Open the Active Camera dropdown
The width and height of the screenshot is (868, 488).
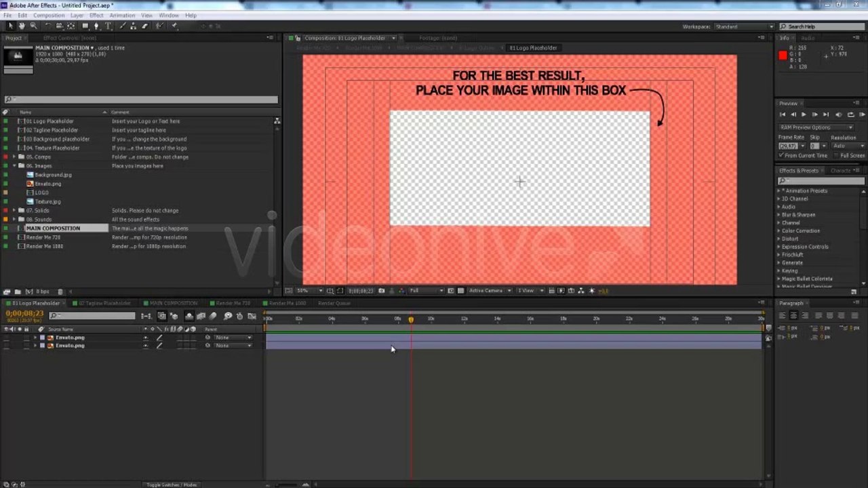click(x=490, y=291)
